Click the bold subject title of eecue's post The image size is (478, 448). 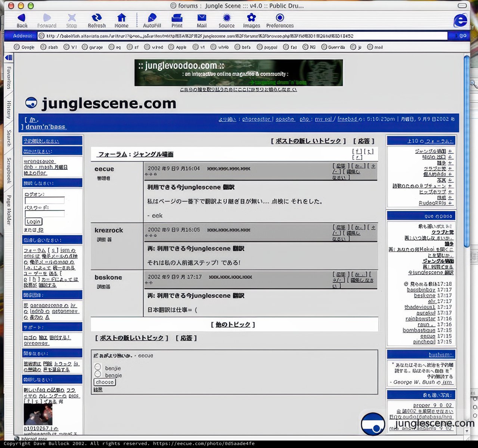[x=191, y=187]
